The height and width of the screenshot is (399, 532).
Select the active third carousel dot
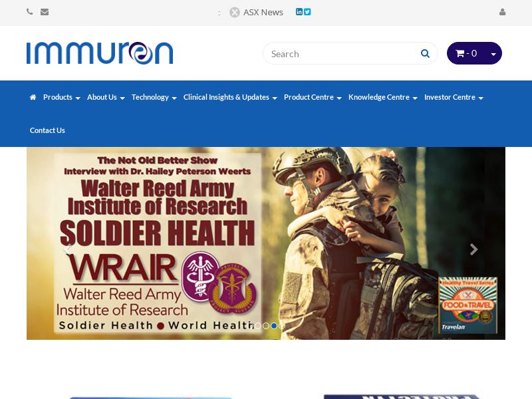[x=274, y=326]
